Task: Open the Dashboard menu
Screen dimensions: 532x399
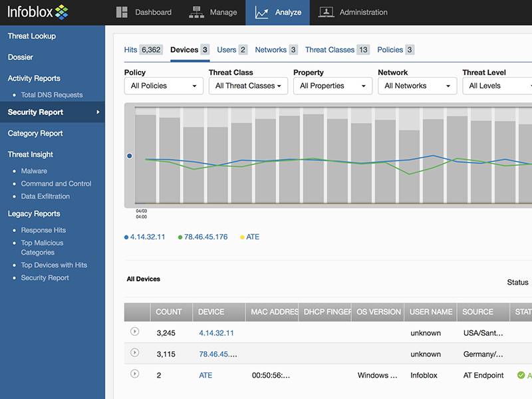Action: point(144,12)
